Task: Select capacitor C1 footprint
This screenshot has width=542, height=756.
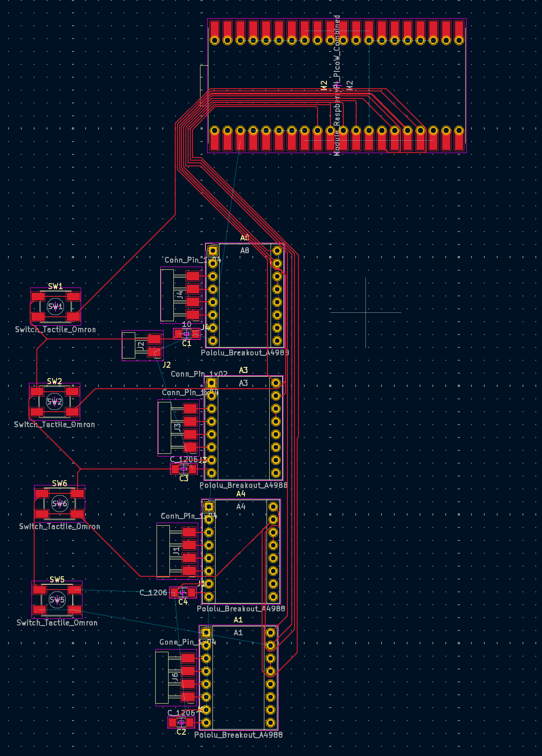Action: (187, 334)
